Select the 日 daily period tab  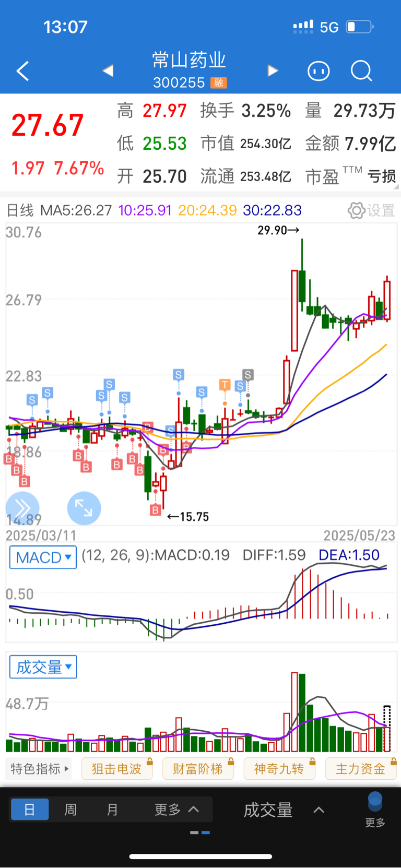click(x=30, y=810)
